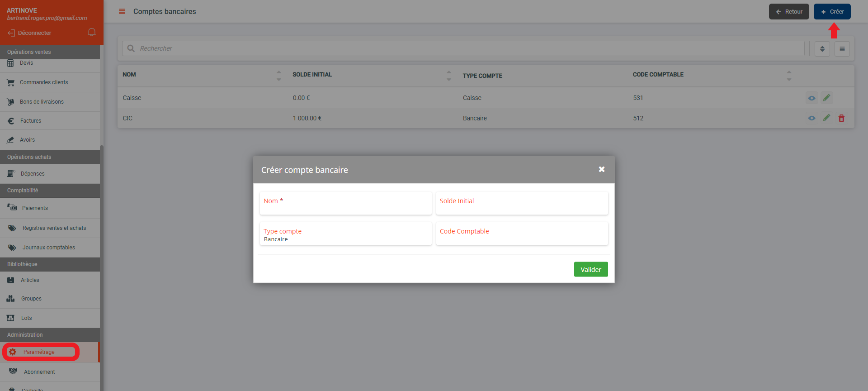Open Factures in the sidebar
Image resolution: width=868 pixels, height=391 pixels.
[x=31, y=121]
